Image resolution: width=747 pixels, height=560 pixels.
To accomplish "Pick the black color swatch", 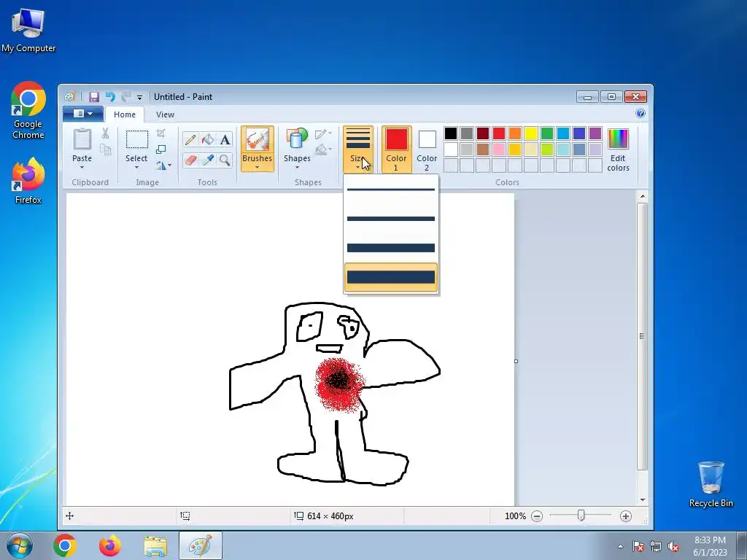I will pos(451,133).
